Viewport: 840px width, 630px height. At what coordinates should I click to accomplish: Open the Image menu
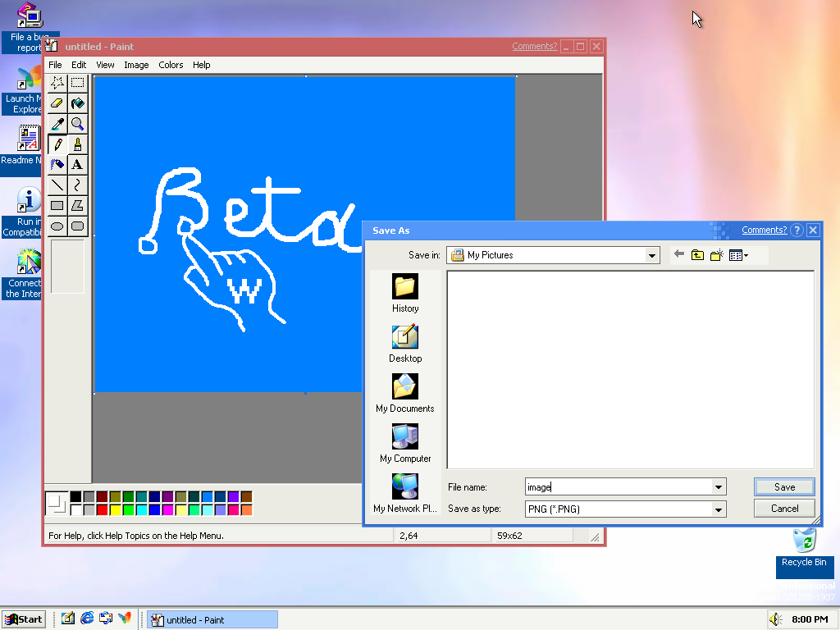(136, 65)
